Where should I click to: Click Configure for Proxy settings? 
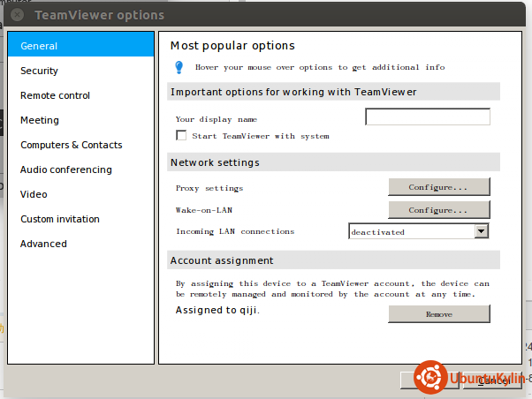point(438,187)
